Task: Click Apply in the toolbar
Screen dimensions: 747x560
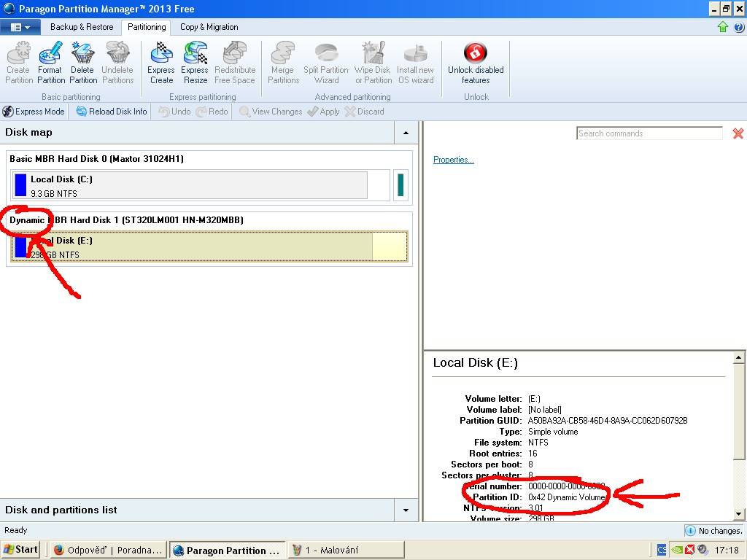Action: 323,112
